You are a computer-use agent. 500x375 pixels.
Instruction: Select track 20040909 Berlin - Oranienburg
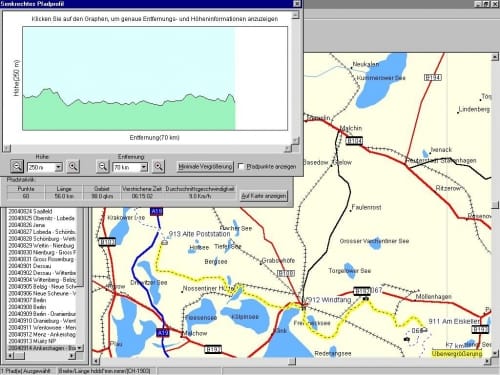pyautogui.click(x=42, y=314)
